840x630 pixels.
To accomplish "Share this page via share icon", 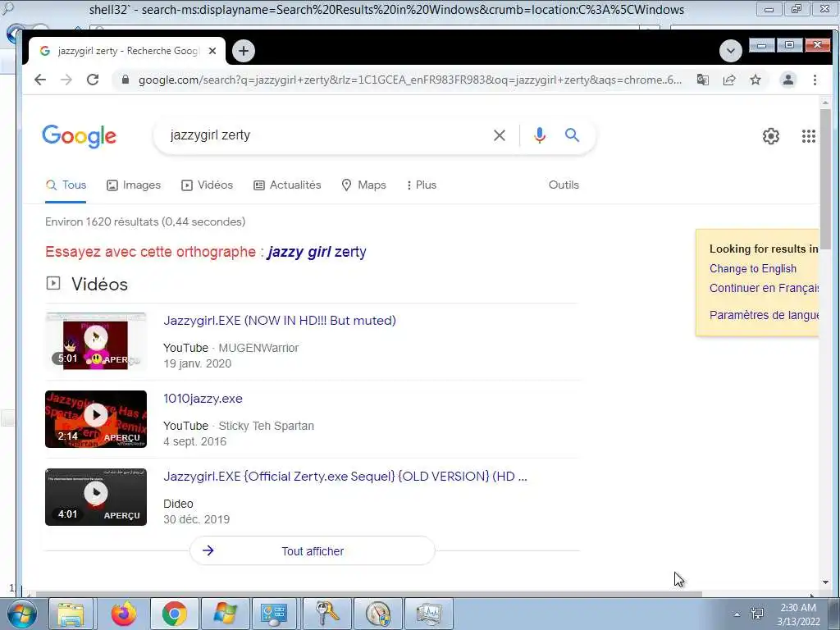I will [729, 80].
